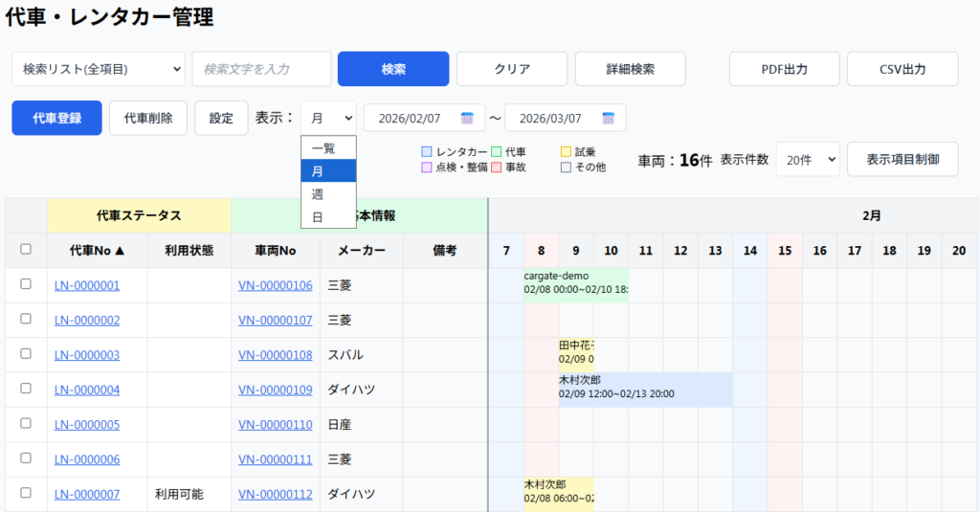The height and width of the screenshot is (512, 980).
Task: Collapse the 表示 view mode dropdown
Action: point(328,118)
